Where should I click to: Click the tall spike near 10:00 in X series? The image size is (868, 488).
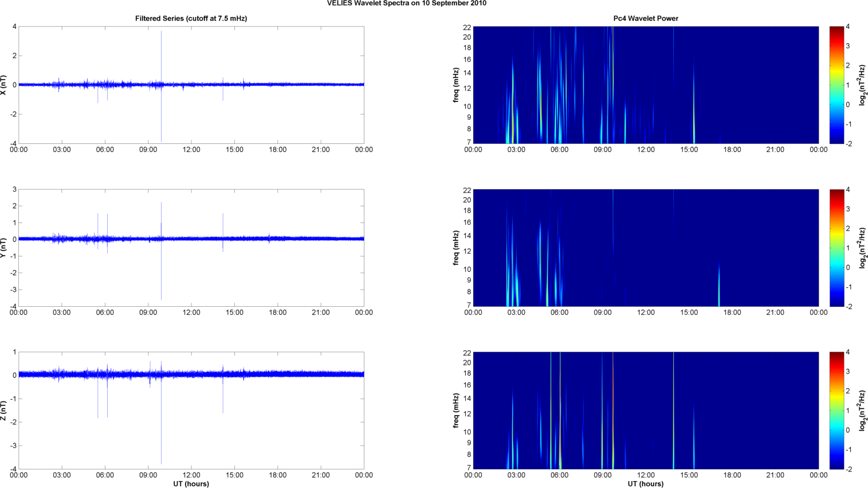161,57
